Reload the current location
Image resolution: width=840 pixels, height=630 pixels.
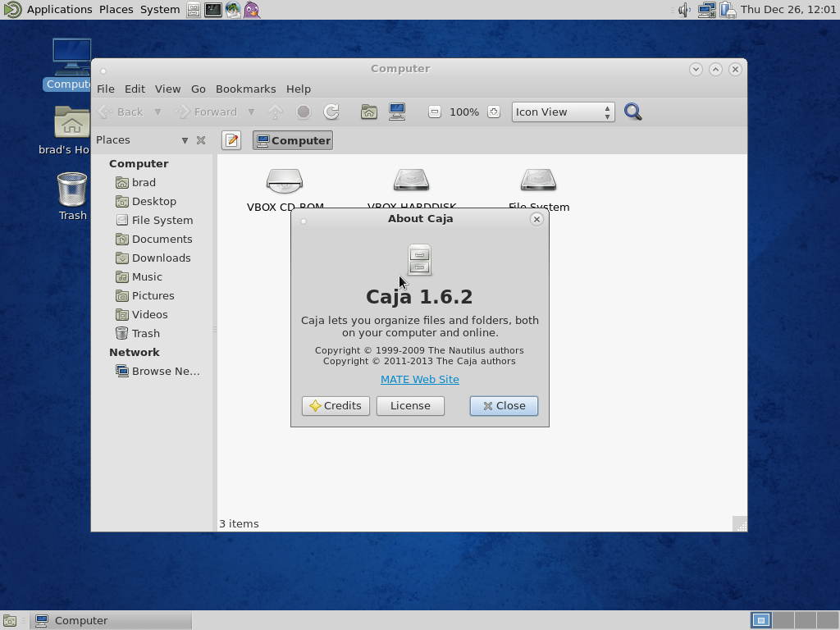pyautogui.click(x=331, y=112)
